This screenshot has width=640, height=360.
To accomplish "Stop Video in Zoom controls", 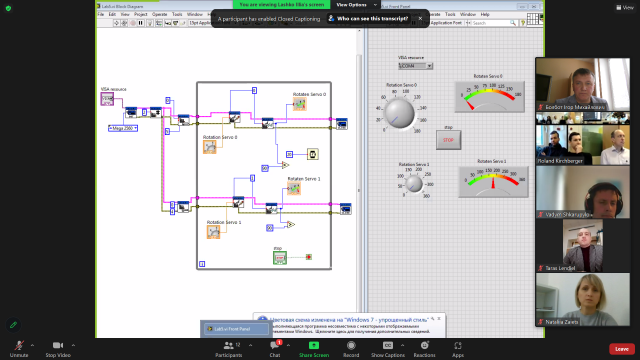I will 58,349.
